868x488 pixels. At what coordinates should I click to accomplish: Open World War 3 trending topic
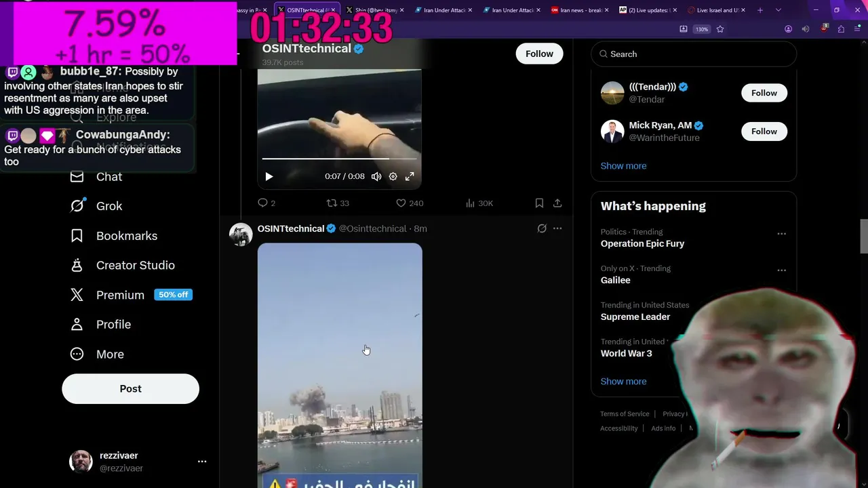626,353
